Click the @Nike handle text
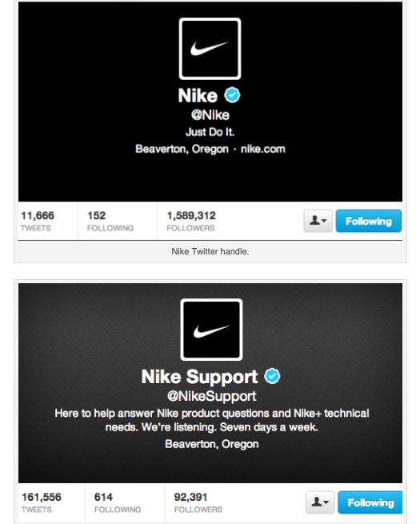This screenshot has width=420, height=524. (x=210, y=115)
